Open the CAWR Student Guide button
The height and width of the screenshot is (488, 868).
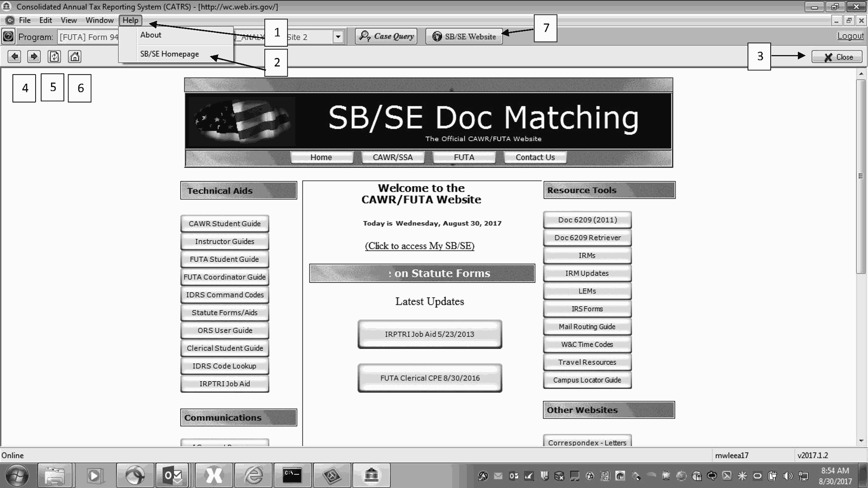[225, 224]
